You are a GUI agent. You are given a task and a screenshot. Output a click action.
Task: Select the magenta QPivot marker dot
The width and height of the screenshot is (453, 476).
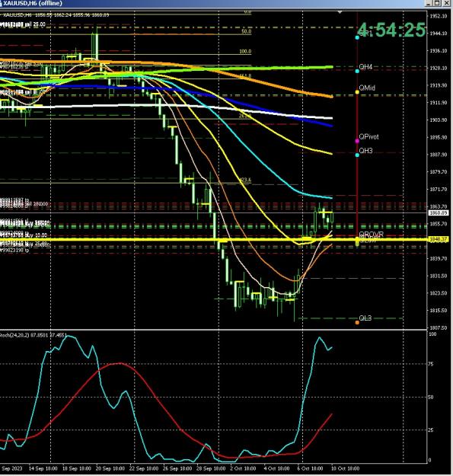click(357, 141)
